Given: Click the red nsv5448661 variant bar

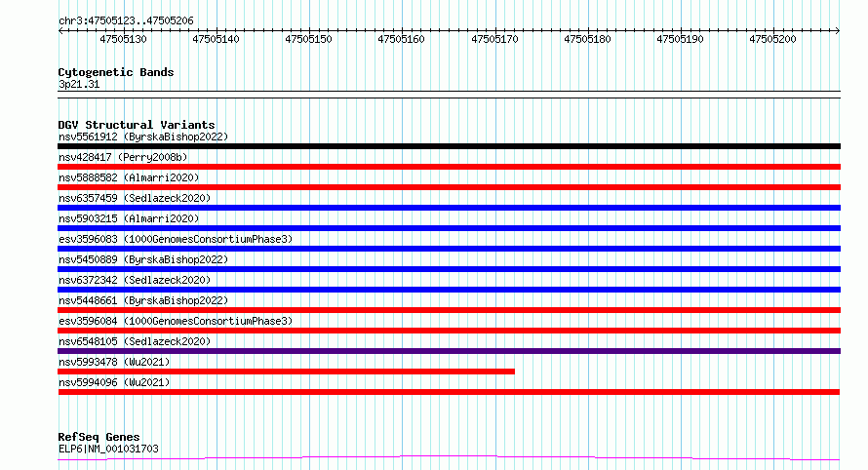Looking at the screenshot, I should click(449, 310).
